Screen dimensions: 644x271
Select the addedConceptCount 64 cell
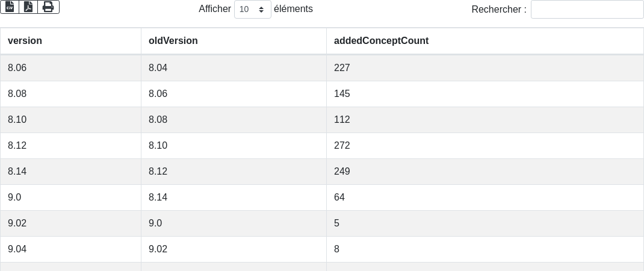[339, 198]
